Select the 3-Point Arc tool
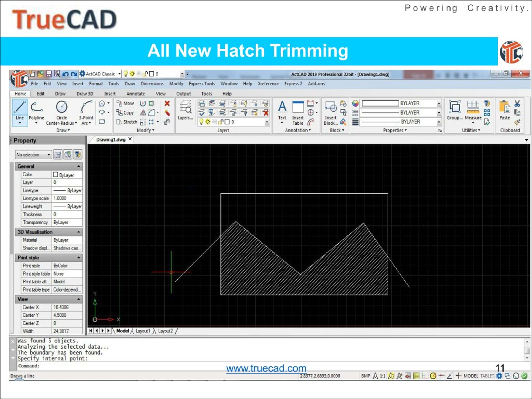 coord(86,113)
